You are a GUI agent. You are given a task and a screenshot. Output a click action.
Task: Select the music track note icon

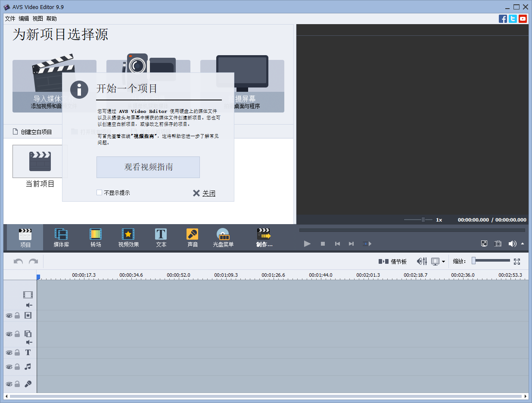coord(28,367)
